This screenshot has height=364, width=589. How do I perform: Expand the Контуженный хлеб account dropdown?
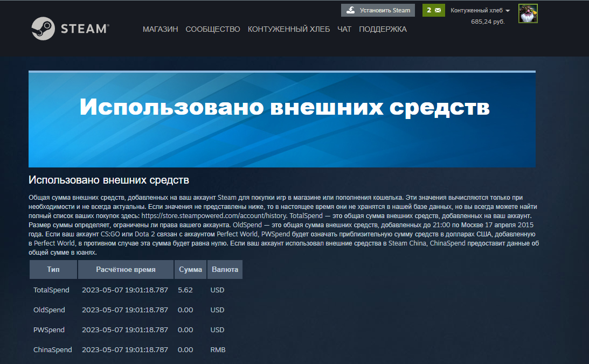click(x=480, y=11)
